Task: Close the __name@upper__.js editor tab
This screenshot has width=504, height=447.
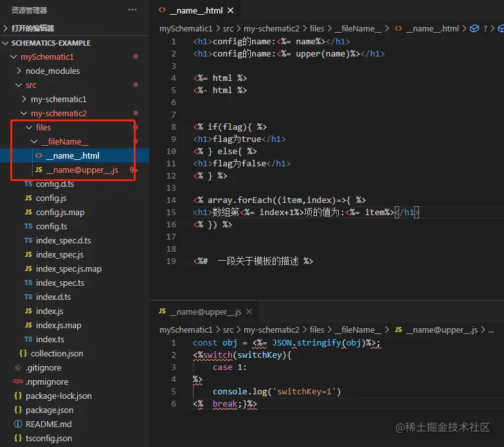Action: tap(249, 312)
